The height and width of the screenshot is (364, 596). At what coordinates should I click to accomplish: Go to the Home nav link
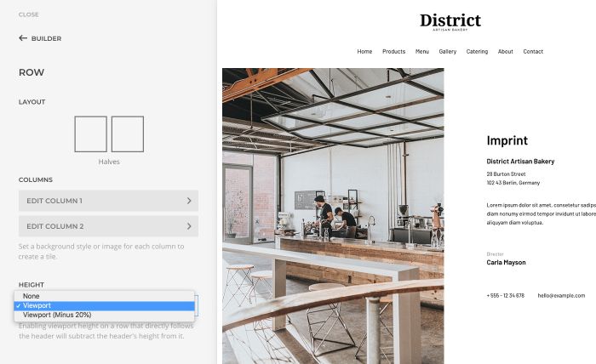click(364, 52)
